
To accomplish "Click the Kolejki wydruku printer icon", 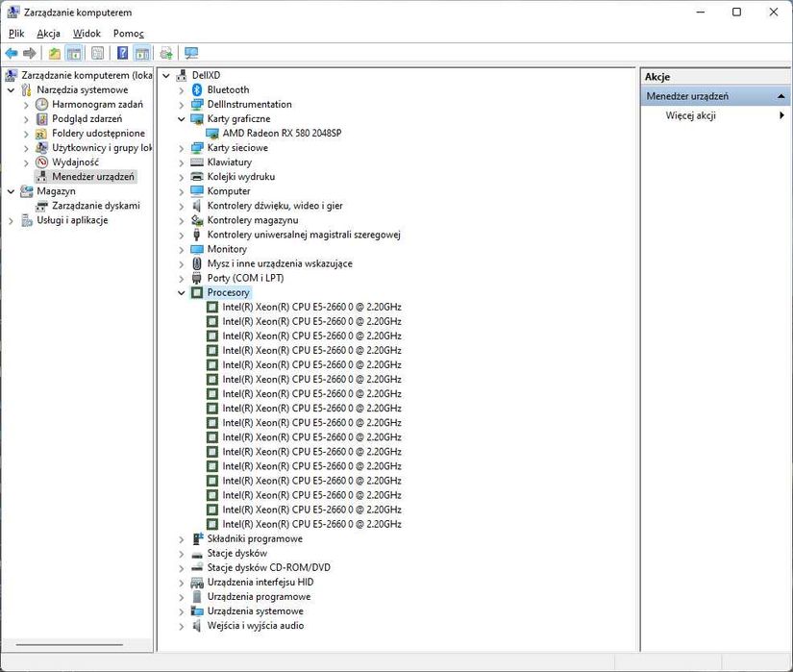I will tap(197, 177).
